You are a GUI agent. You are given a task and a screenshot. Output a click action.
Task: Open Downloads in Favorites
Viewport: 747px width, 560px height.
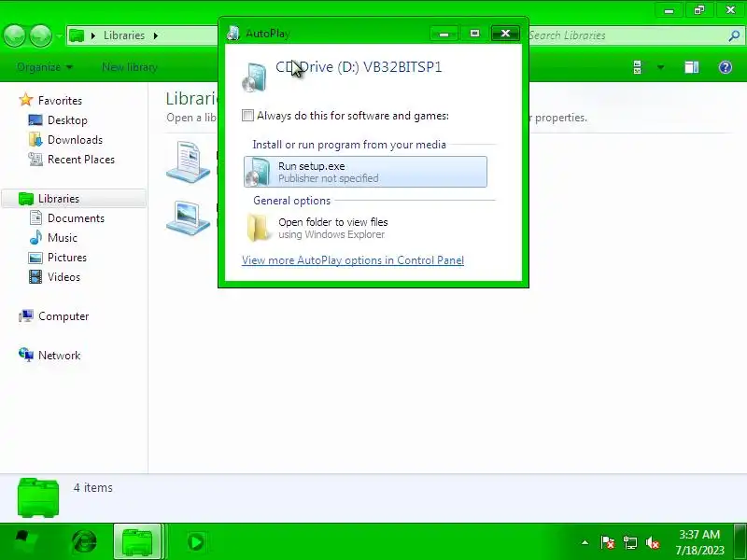(x=75, y=139)
